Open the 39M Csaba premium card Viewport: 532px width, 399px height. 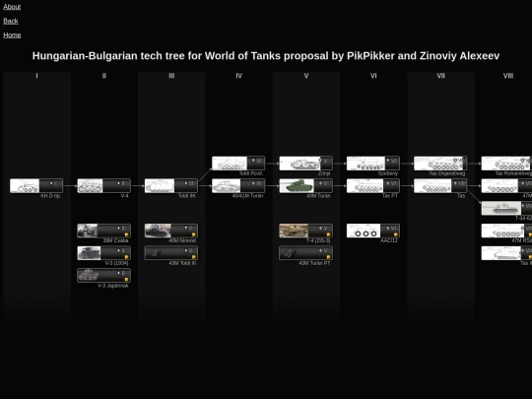[x=103, y=231]
